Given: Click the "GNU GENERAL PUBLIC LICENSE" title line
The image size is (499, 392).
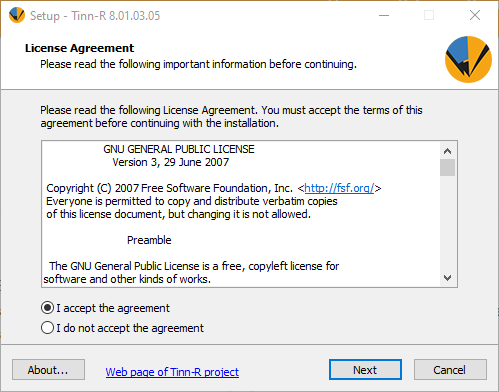Looking at the screenshot, I should [179, 149].
